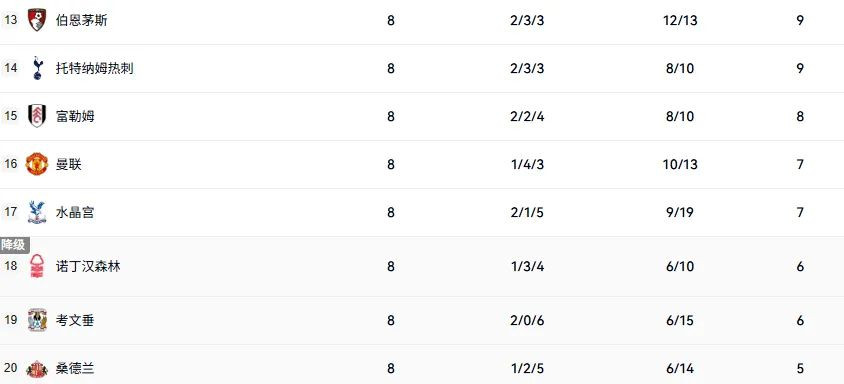Open team name 富勒姆
This screenshot has height=384, width=844.
pos(75,116)
